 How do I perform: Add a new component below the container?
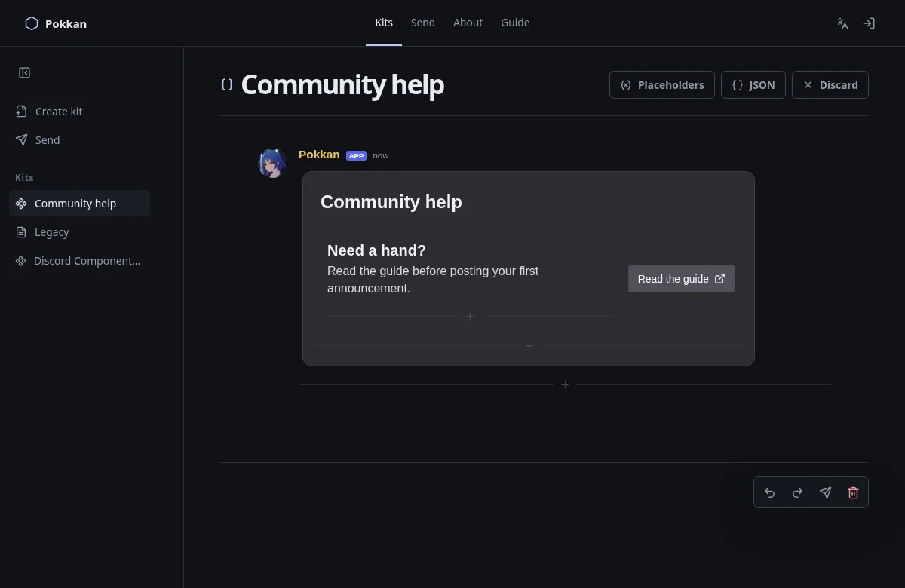pyautogui.click(x=565, y=384)
